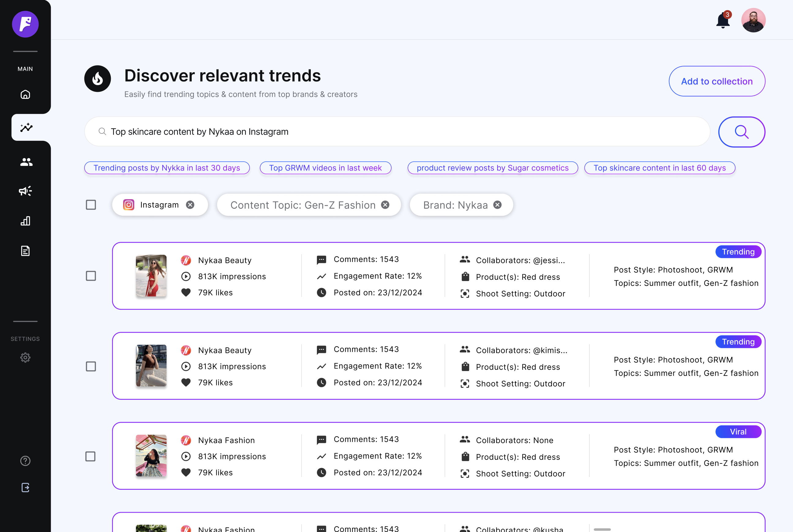Click Collaborators: None text
Image resolution: width=793 pixels, height=532 pixels.
[514, 440]
